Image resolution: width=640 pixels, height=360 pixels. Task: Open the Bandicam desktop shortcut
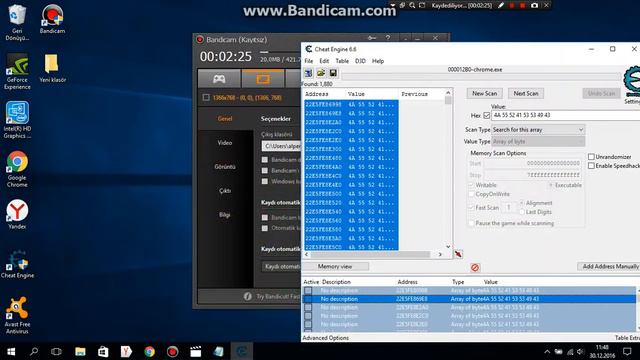click(52, 19)
